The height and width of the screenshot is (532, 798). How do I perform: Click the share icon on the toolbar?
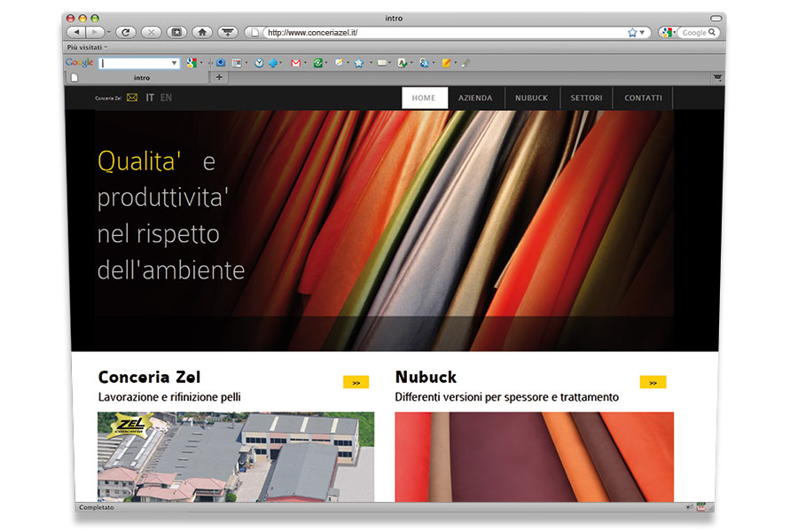[x=339, y=63]
